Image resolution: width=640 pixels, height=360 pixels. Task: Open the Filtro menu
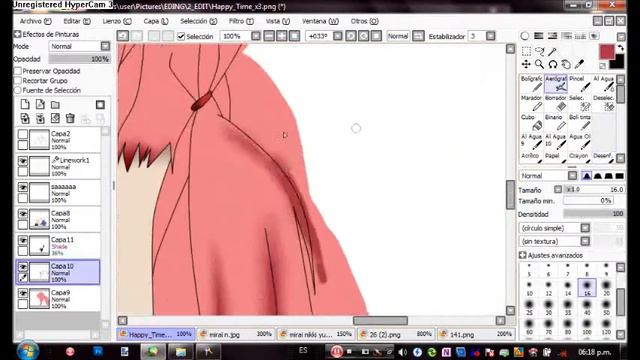click(241, 21)
